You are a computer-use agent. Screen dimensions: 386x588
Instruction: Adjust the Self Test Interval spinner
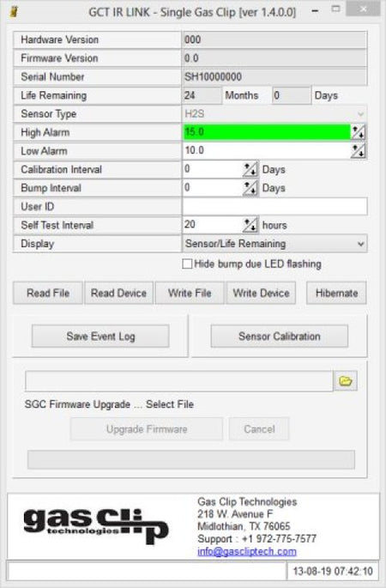pos(250,225)
